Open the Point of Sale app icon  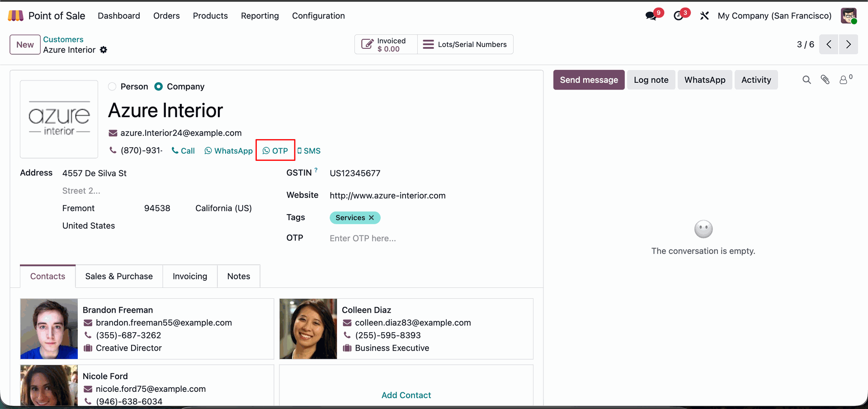tap(15, 16)
